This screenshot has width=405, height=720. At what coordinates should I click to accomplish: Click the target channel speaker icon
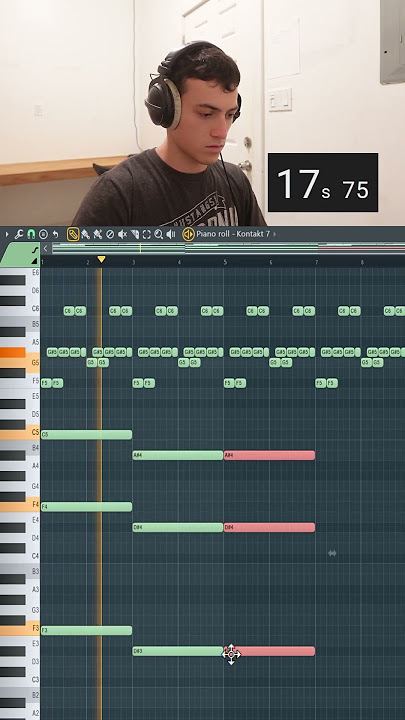click(188, 234)
